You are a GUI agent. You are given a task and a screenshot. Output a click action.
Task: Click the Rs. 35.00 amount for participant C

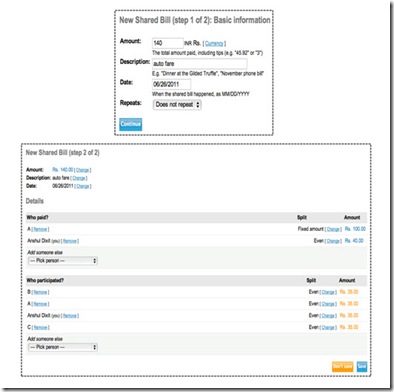(349, 327)
